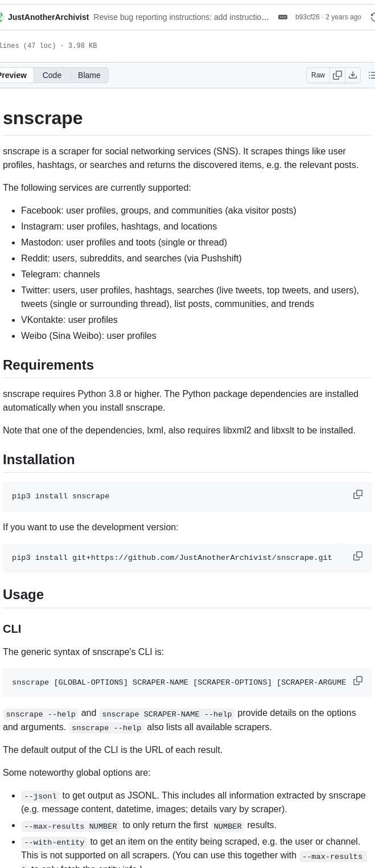
Task: Switch to the Code view
Action: click(52, 75)
